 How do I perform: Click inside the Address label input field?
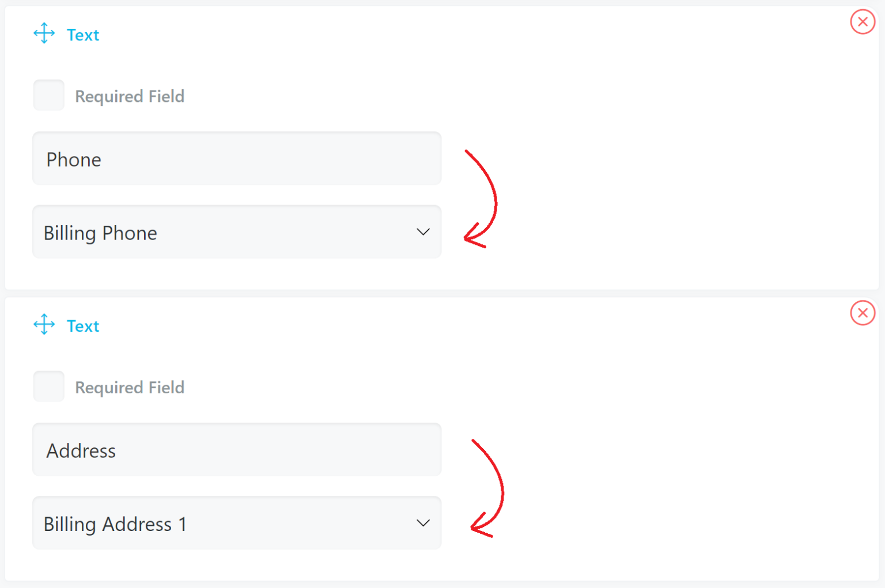pyautogui.click(x=236, y=450)
